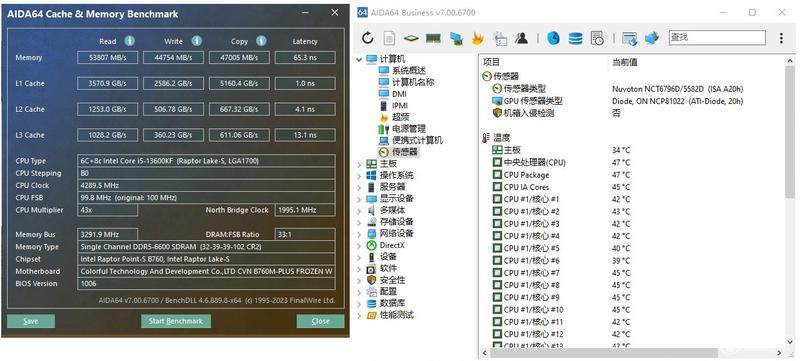Click the user silhouette icon in toolbar
The height and width of the screenshot is (361, 800).
click(x=521, y=38)
